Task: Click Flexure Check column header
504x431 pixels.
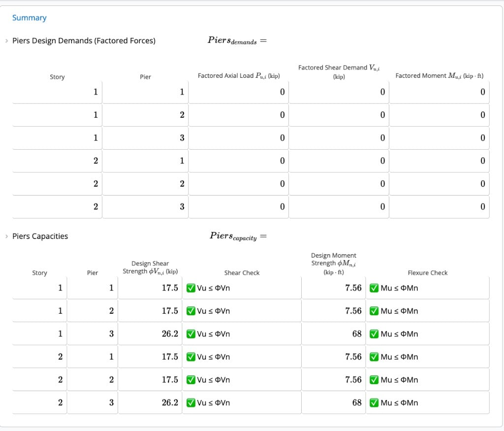Action: click(428, 273)
